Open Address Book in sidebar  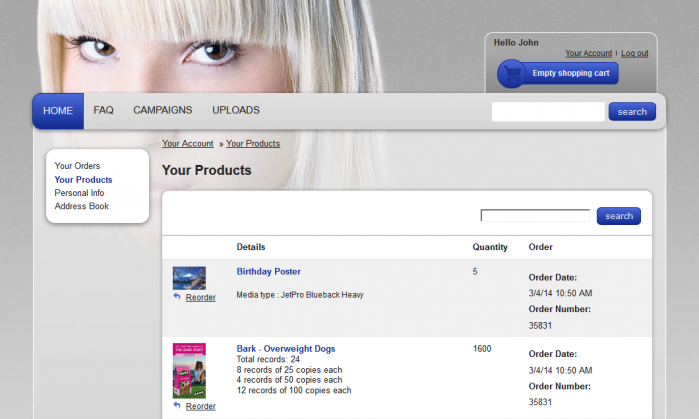click(81, 206)
